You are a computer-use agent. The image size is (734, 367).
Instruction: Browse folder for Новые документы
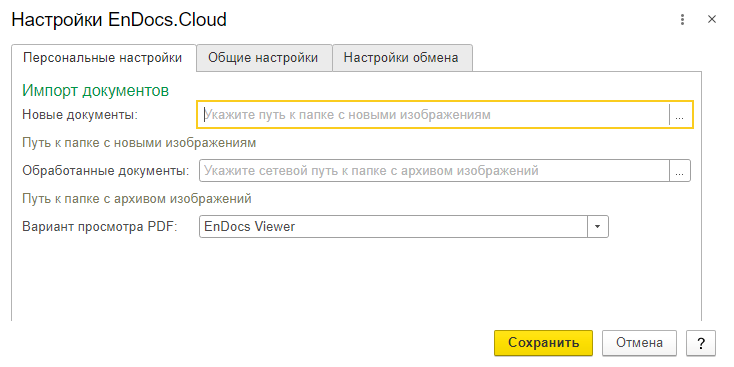tap(680, 115)
